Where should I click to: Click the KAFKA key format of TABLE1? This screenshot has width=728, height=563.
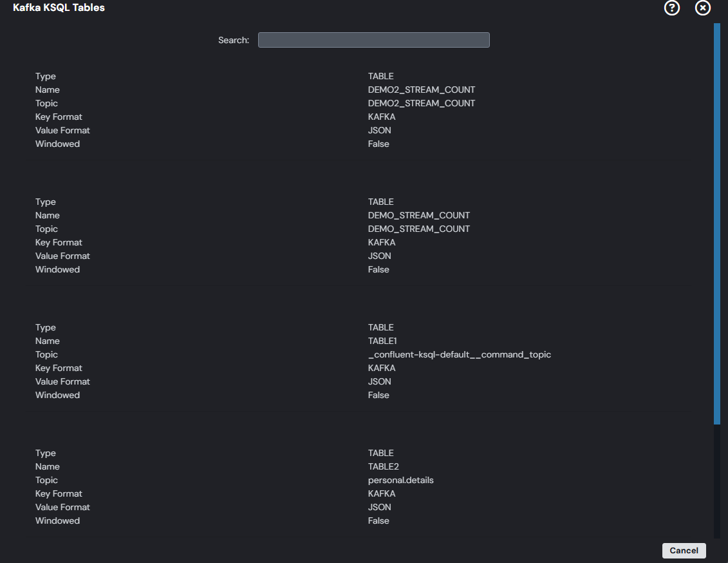(x=382, y=368)
